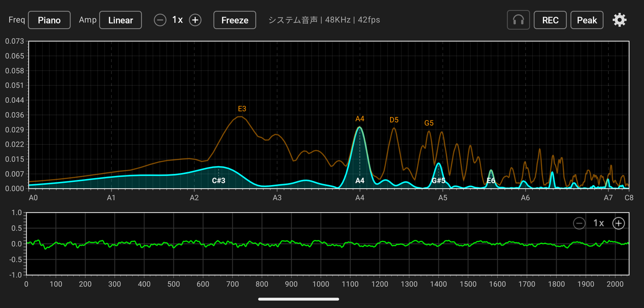Click the システム音声 audio source text

pyautogui.click(x=293, y=20)
